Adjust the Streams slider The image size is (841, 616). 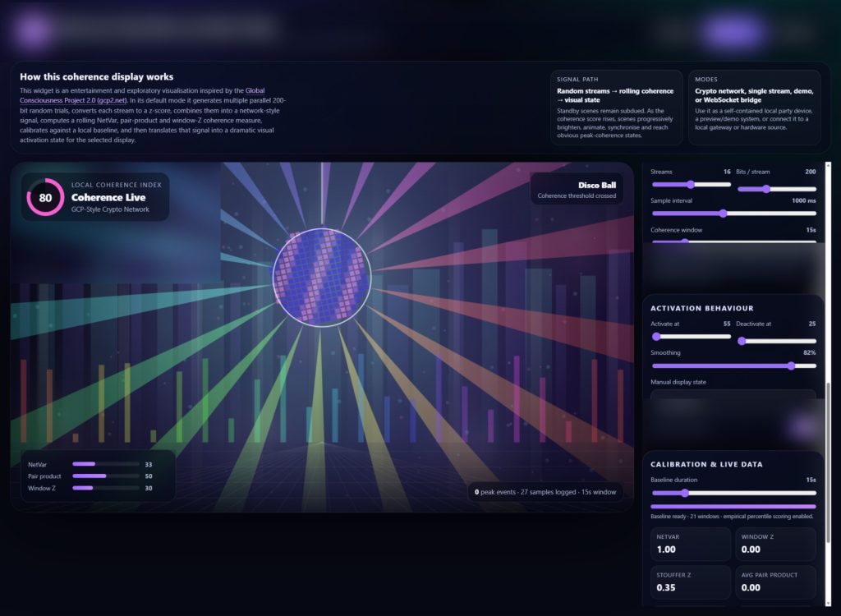pyautogui.click(x=691, y=185)
